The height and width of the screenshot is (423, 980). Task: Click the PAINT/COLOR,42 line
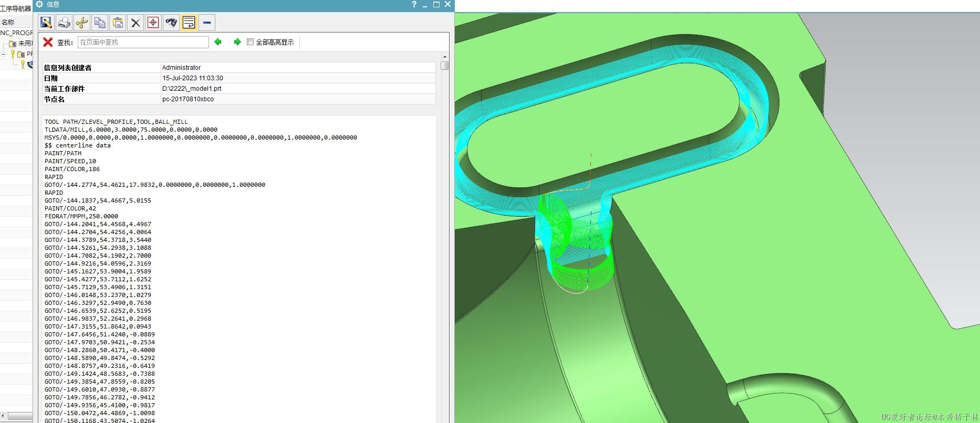[x=70, y=208]
